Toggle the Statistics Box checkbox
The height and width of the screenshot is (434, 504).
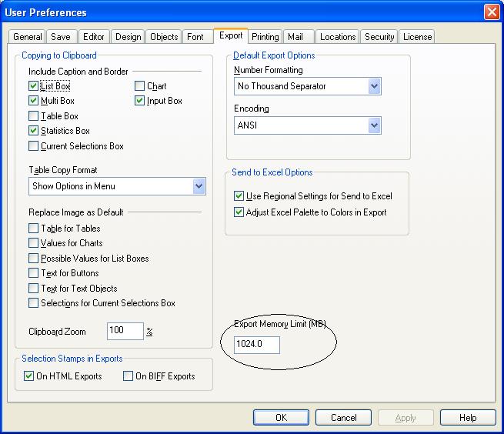(33, 131)
